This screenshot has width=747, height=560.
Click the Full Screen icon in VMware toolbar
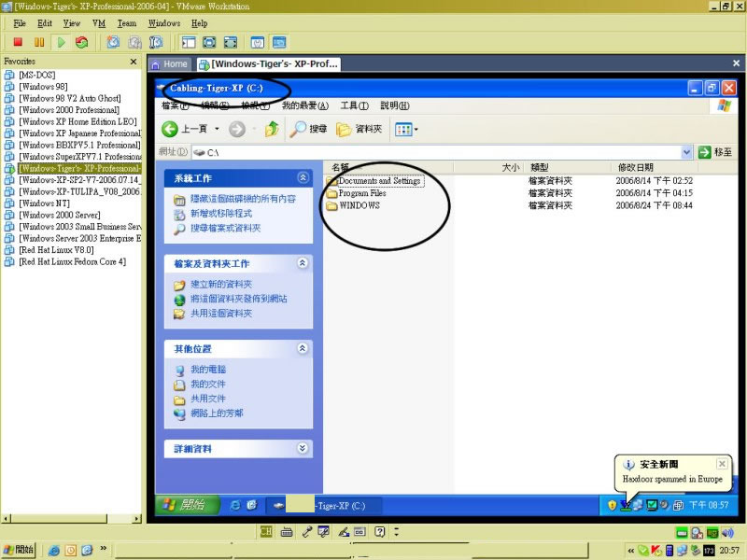click(209, 42)
